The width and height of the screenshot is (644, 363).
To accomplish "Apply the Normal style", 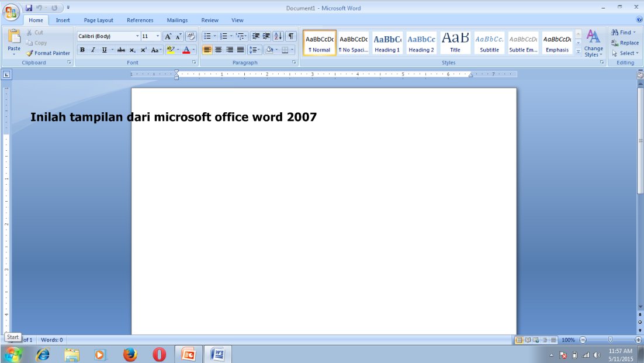I will (x=320, y=43).
